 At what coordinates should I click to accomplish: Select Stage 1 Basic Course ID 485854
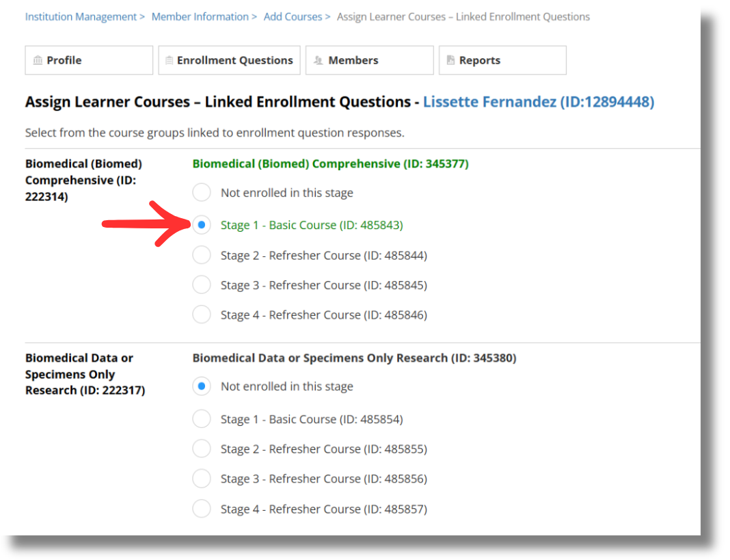click(202, 419)
